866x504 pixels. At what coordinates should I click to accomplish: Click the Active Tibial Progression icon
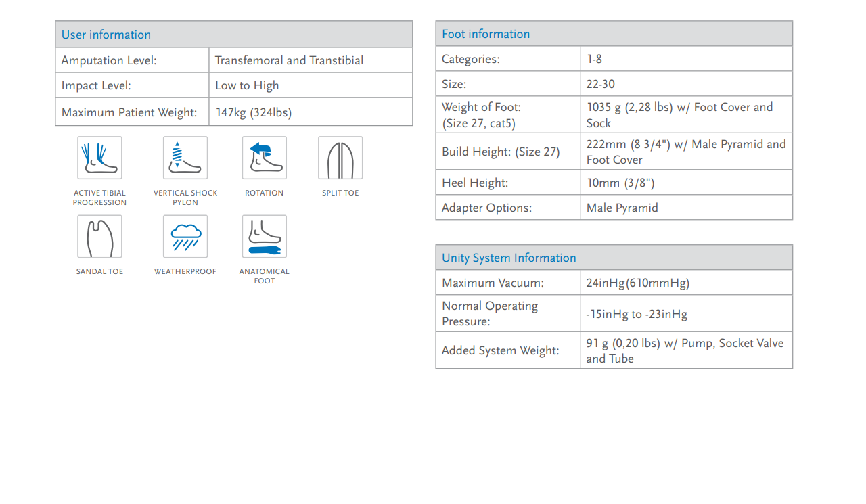click(x=99, y=158)
